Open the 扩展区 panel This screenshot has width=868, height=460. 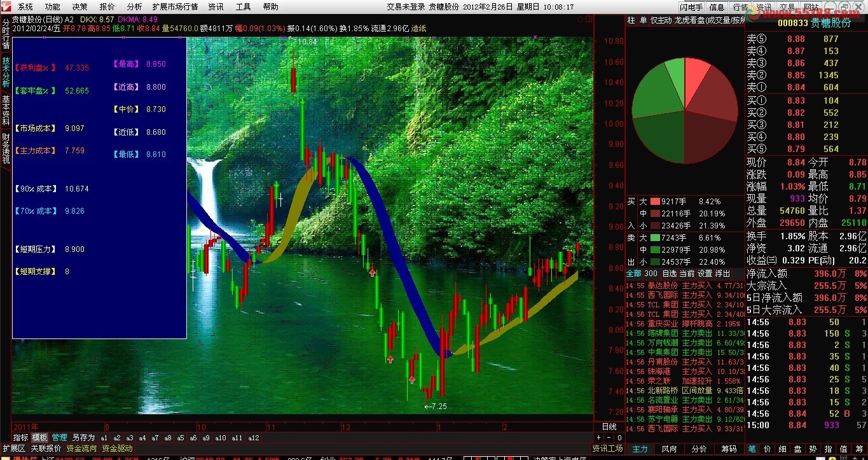click(14, 449)
